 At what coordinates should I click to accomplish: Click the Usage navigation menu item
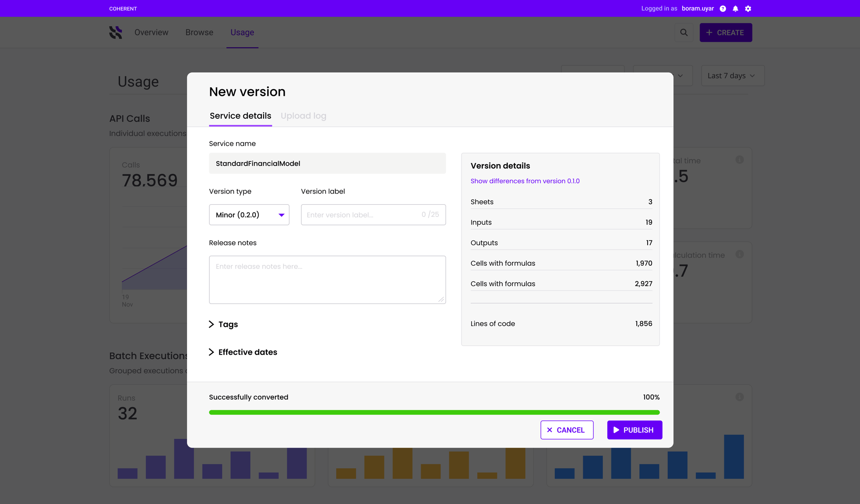[x=242, y=32]
